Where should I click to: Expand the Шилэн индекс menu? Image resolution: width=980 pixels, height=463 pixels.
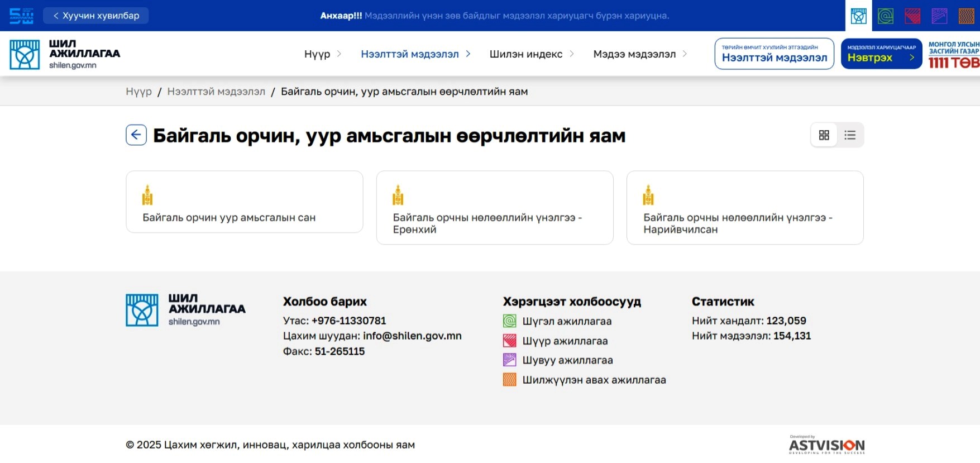pyautogui.click(x=532, y=54)
